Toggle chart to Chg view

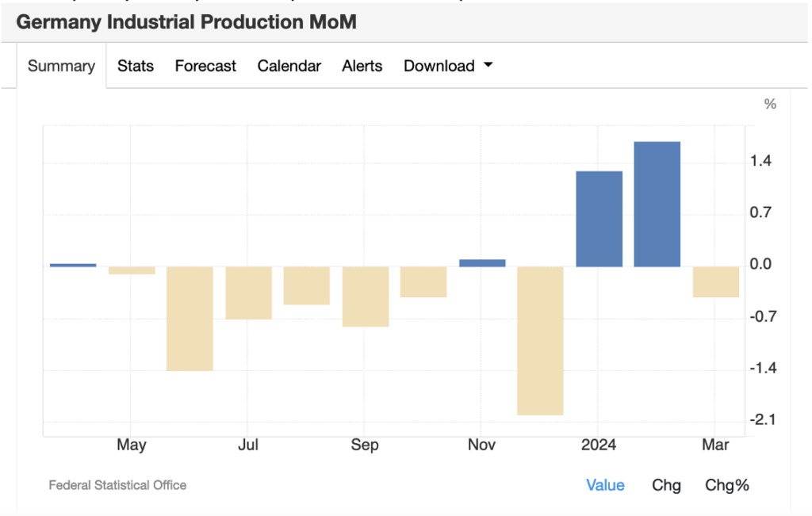(666, 485)
